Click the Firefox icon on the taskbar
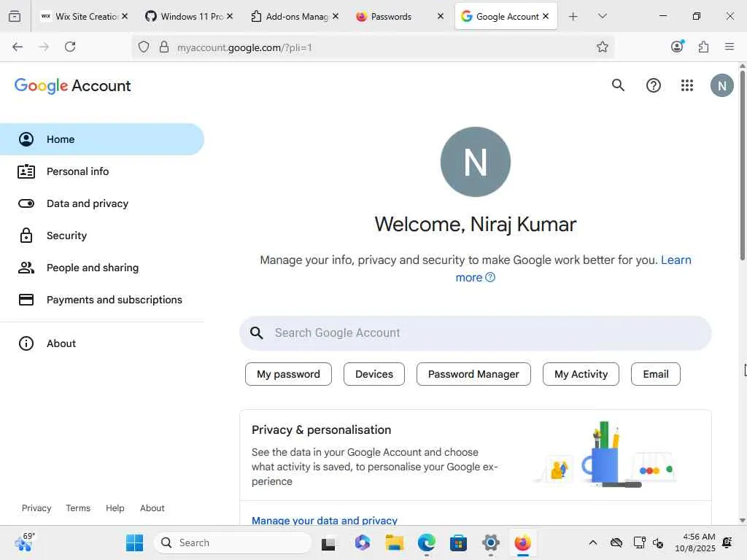Image resolution: width=747 pixels, height=560 pixels. click(x=522, y=542)
